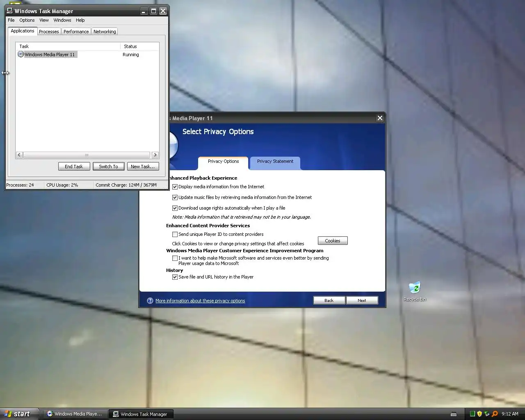Open the Windows menu in Task Manager
The height and width of the screenshot is (420, 525).
click(62, 20)
